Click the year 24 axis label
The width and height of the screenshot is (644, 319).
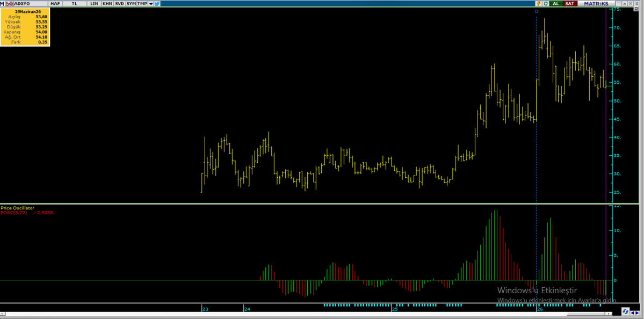pos(247,309)
